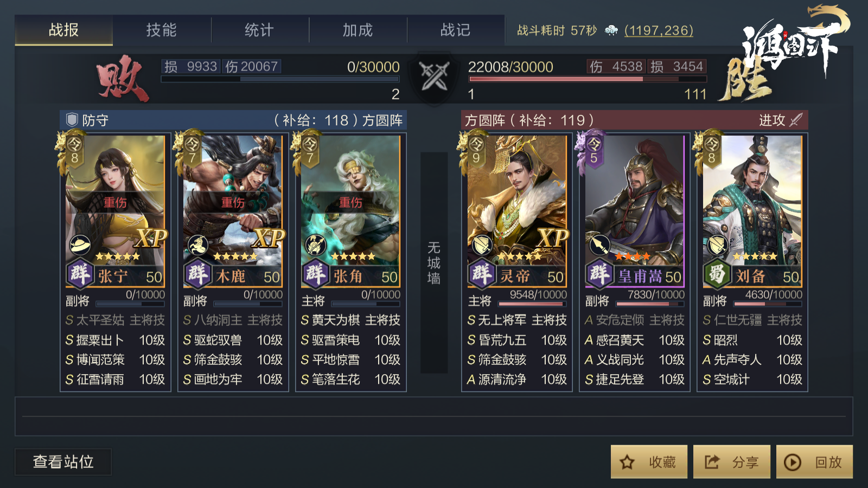Click 张宁's troop type hat icon
The width and height of the screenshot is (868, 488).
point(80,245)
